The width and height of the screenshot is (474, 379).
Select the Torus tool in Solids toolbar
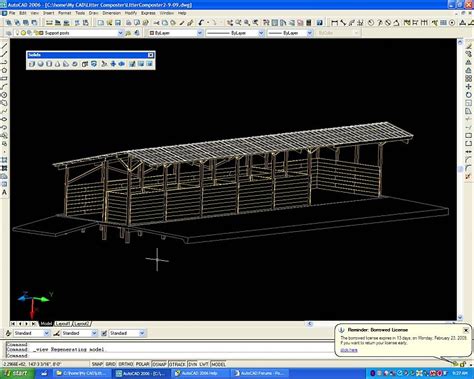pyautogui.click(x=75, y=64)
